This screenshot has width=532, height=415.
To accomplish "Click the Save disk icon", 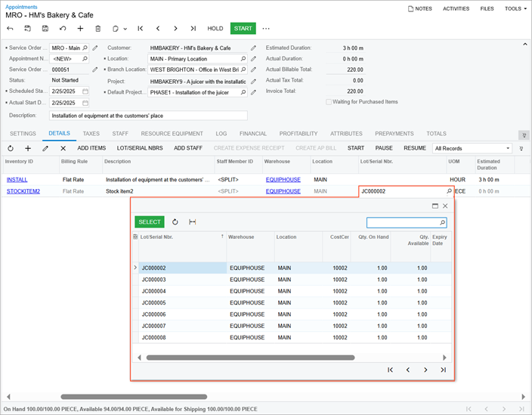I will pos(45,29).
